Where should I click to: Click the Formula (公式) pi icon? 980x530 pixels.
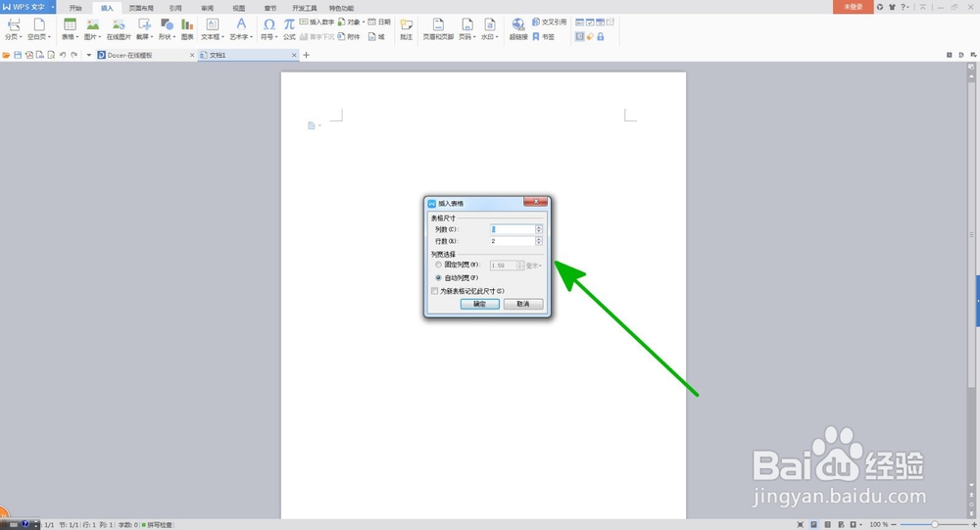coord(289,24)
